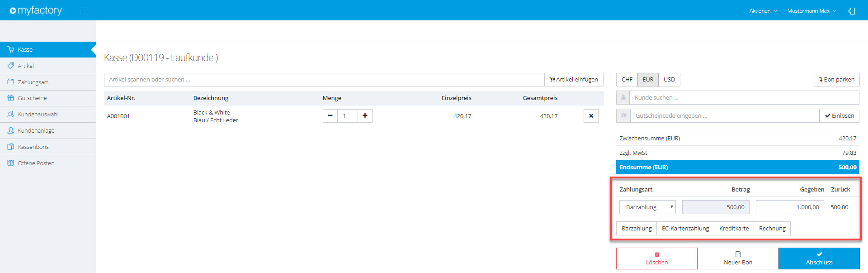Choose Rechnung payment button
This screenshot has width=868, height=273.
click(772, 229)
